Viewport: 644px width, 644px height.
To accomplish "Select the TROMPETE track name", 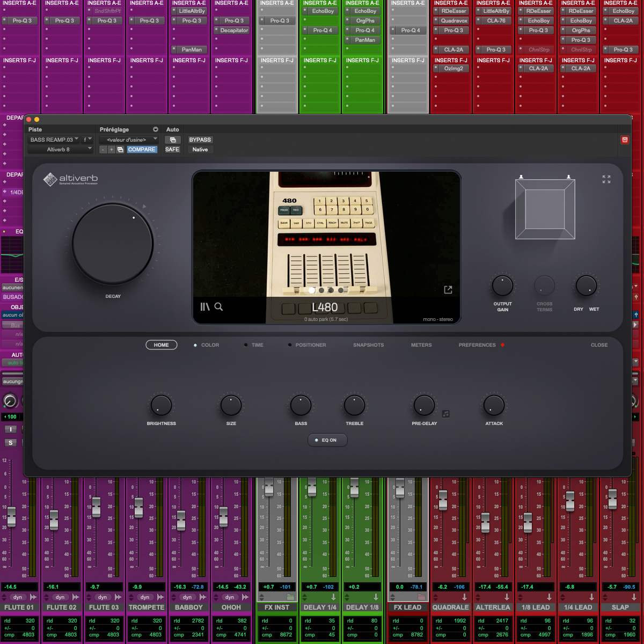I will 147,608.
